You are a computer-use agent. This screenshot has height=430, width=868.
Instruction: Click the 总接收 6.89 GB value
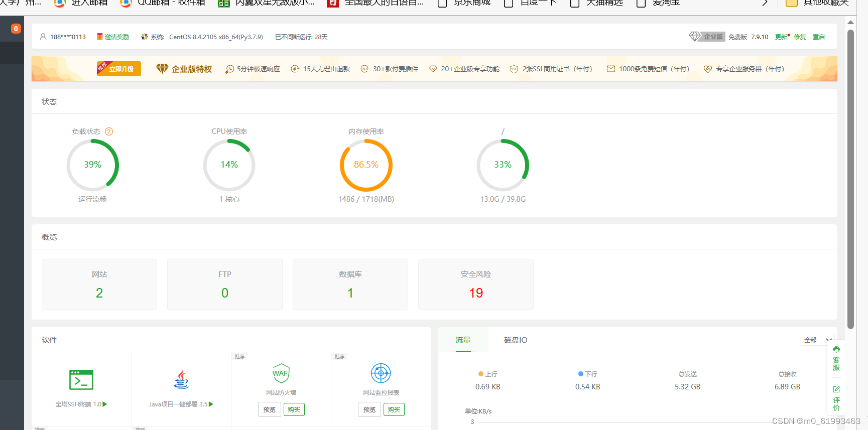(787, 387)
